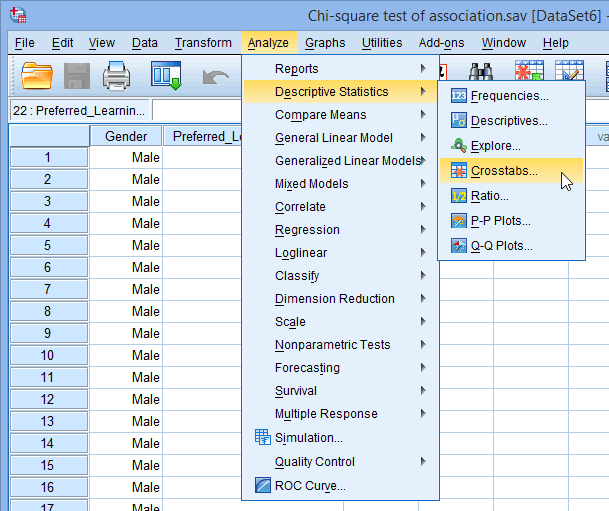Click the cell reference box 22 : Preferred_Learnin...
The image size is (609, 511).
79,111
